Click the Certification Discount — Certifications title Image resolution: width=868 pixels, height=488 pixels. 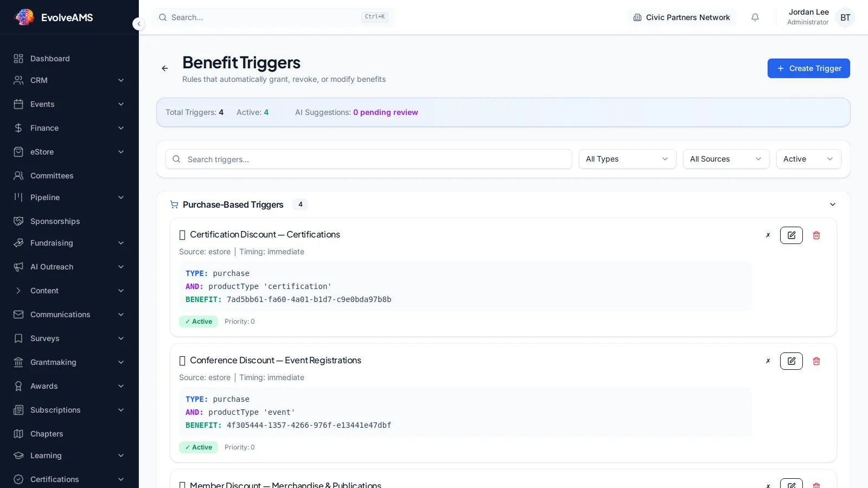tap(265, 234)
